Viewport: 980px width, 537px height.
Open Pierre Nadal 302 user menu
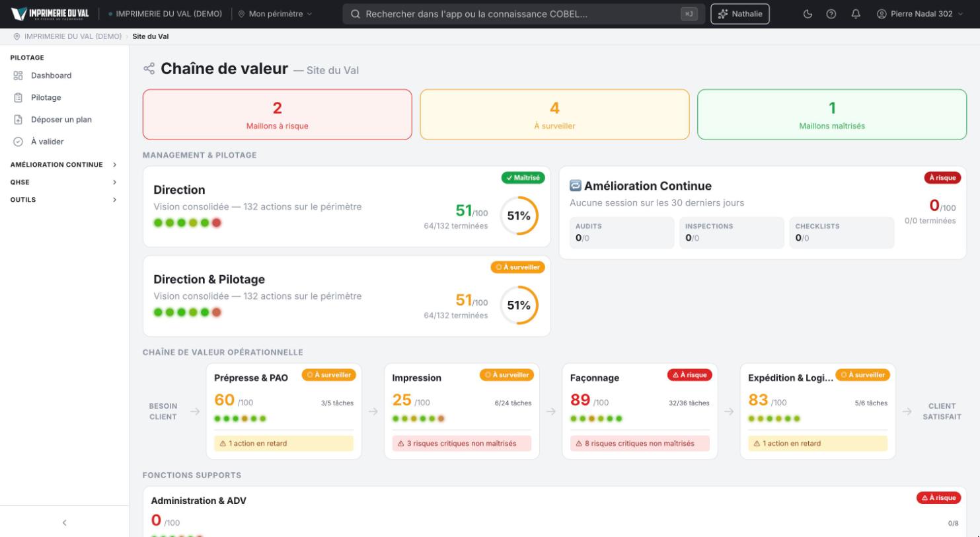coord(920,14)
